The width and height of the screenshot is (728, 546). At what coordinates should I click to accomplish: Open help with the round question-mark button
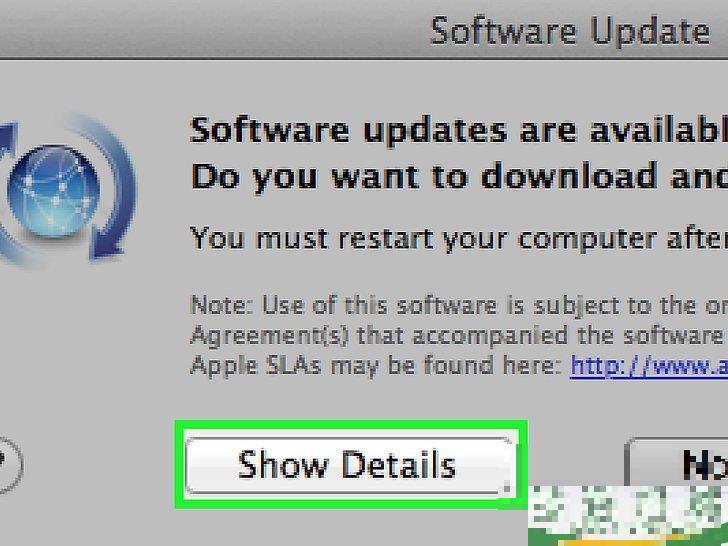(8, 465)
